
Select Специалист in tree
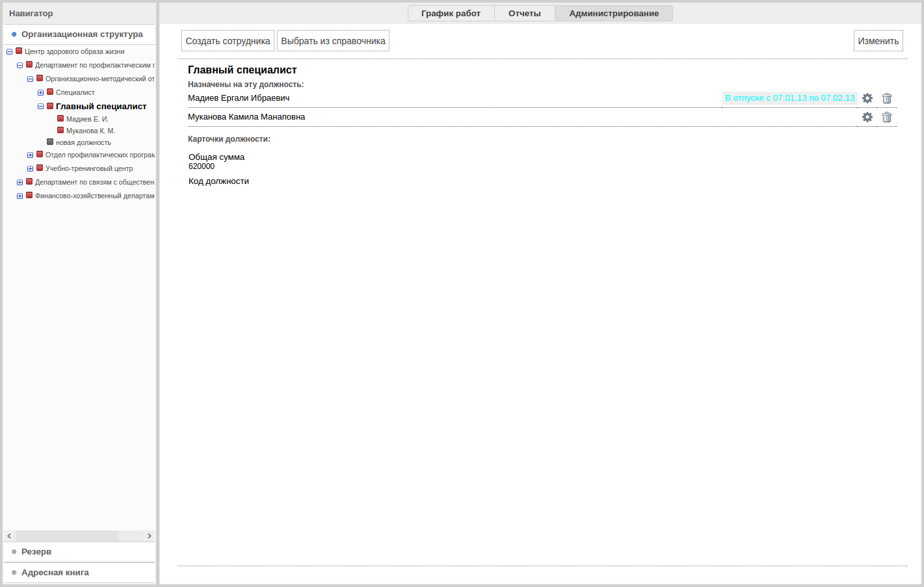pos(75,92)
